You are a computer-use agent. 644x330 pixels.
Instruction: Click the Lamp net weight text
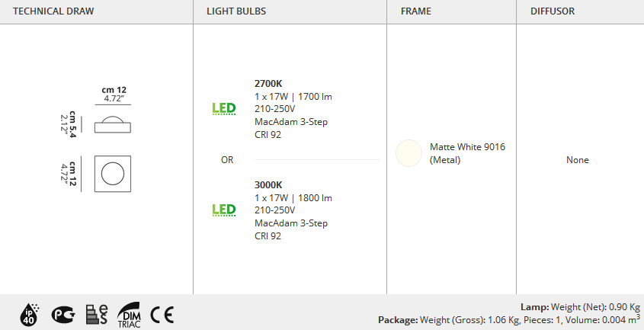coord(580,307)
